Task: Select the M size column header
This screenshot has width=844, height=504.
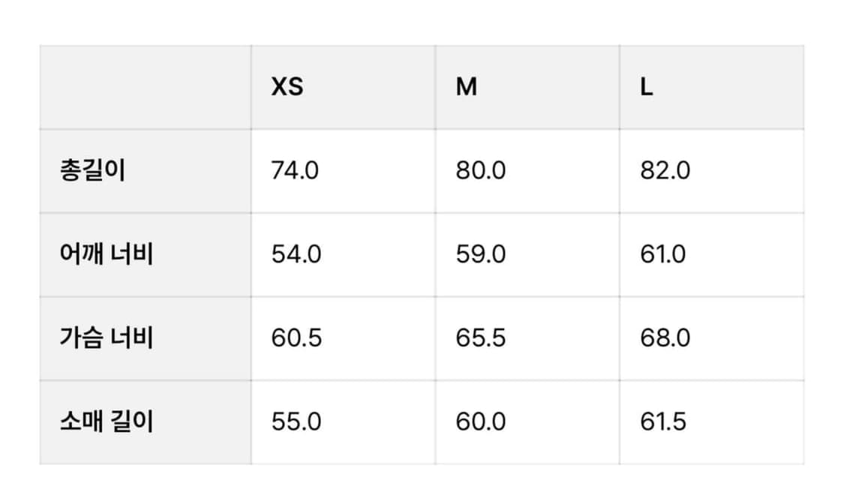Action: coord(467,87)
